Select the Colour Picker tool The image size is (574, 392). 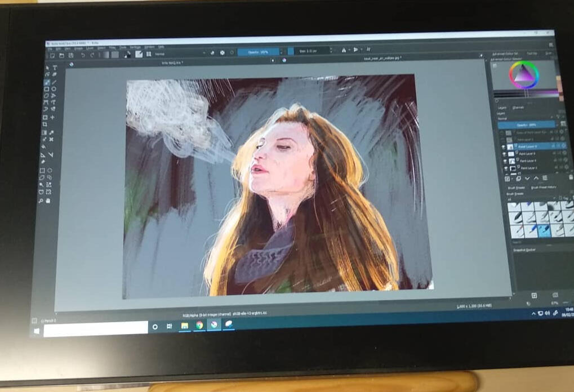pos(52,132)
